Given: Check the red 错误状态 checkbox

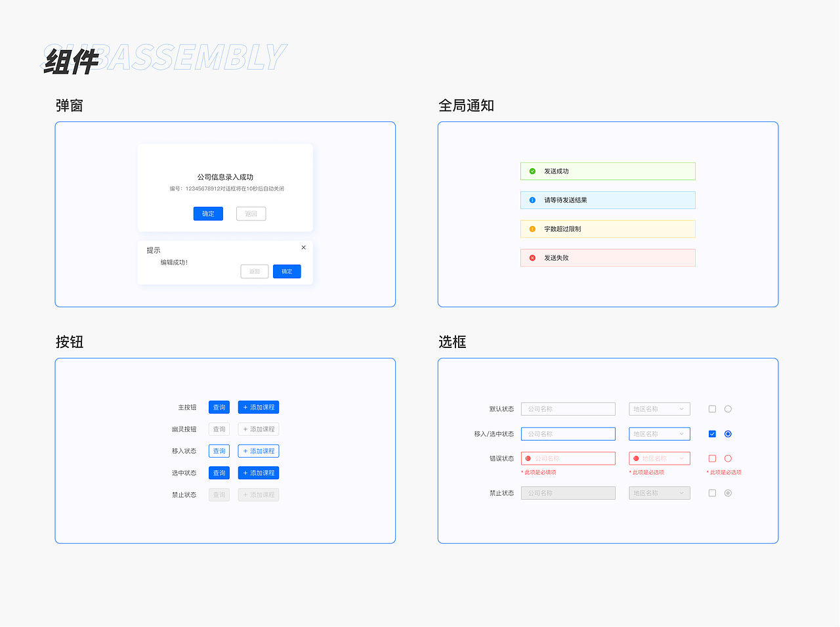Looking at the screenshot, I should pyautogui.click(x=712, y=459).
